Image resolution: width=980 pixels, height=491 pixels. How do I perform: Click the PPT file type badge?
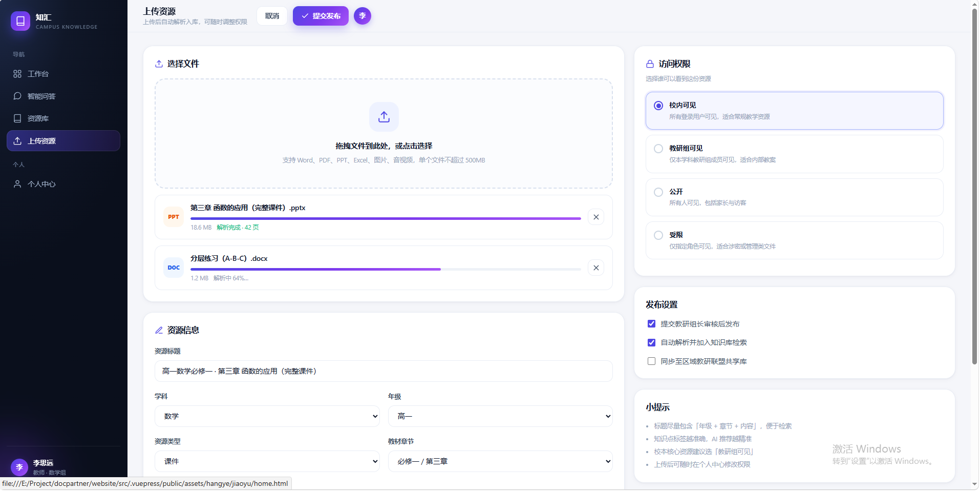(174, 217)
